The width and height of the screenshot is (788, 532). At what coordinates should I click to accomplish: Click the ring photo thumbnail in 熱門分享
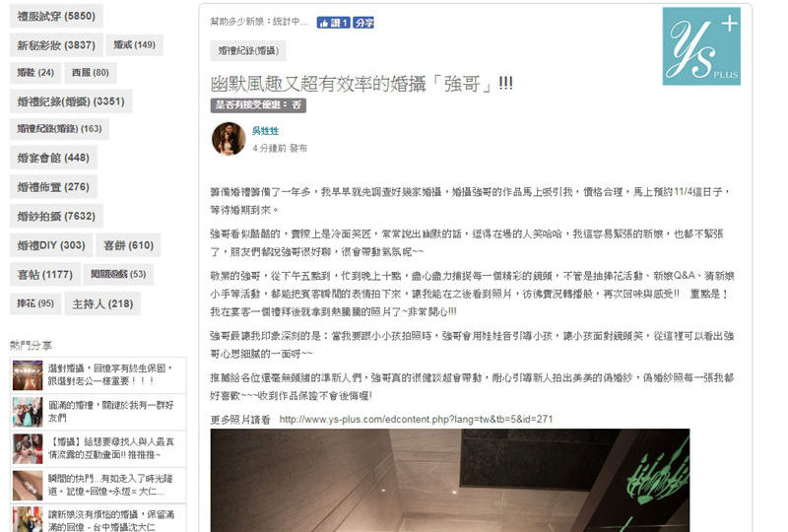(28, 486)
